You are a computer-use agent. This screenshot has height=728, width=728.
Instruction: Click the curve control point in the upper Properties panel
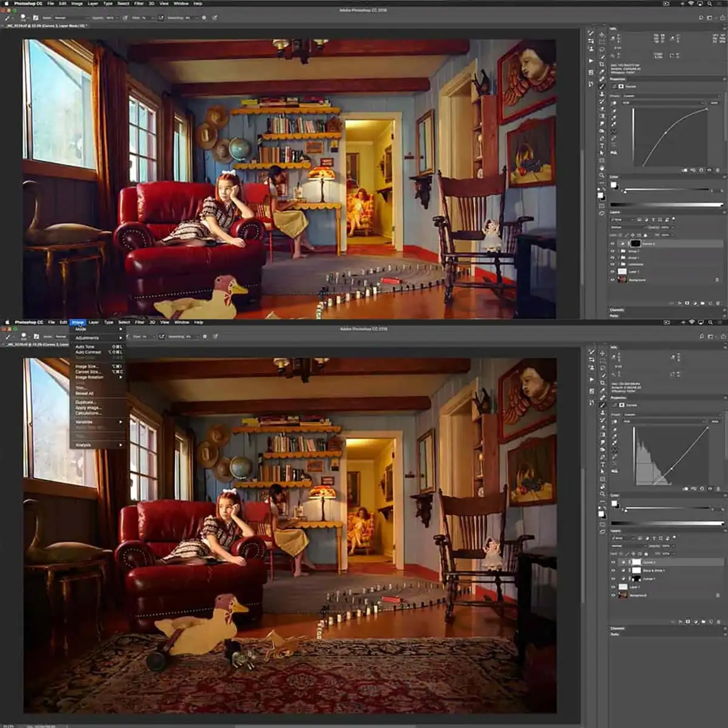point(666,132)
